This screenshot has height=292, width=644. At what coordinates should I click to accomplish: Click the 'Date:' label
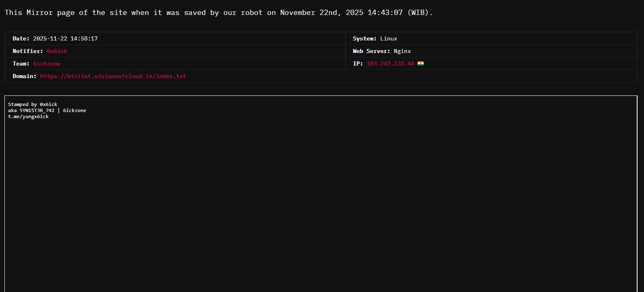tap(21, 39)
